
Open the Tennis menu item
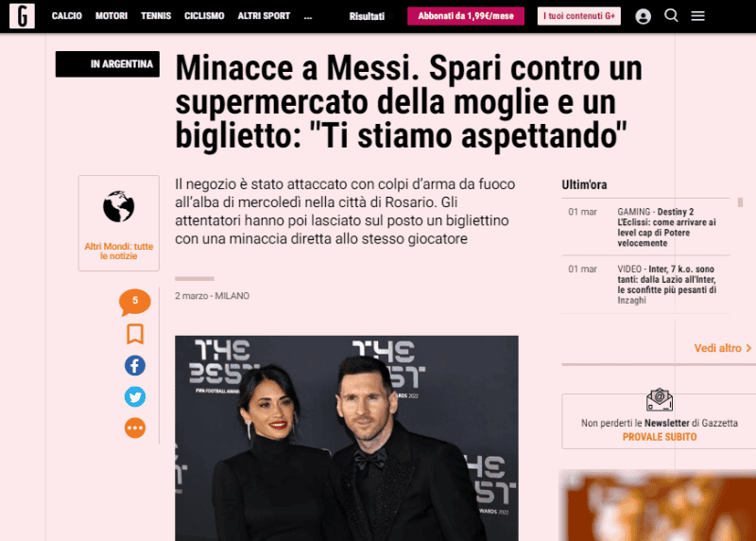click(156, 16)
